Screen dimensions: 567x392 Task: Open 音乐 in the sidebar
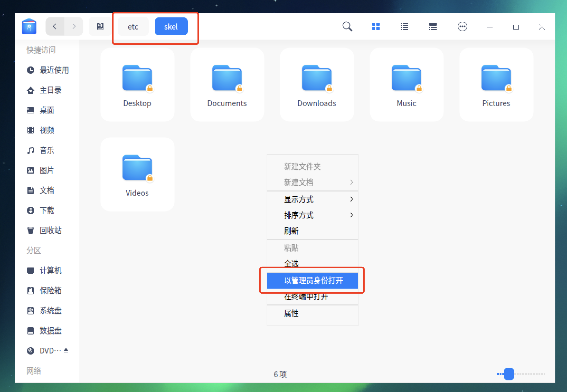(41, 150)
